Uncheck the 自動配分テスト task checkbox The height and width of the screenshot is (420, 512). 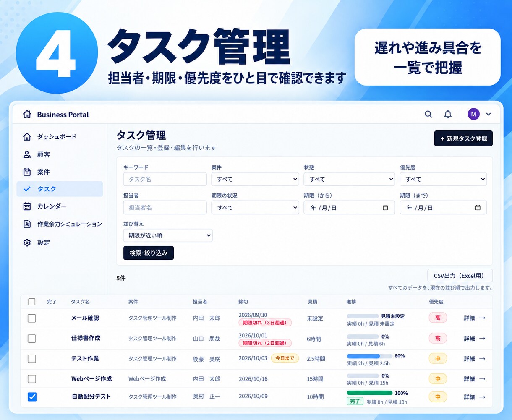click(32, 397)
